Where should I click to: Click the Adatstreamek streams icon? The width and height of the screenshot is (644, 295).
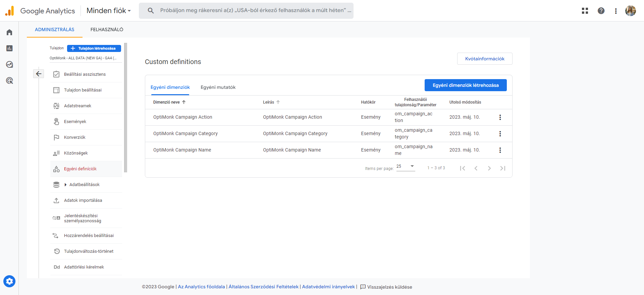(x=56, y=106)
